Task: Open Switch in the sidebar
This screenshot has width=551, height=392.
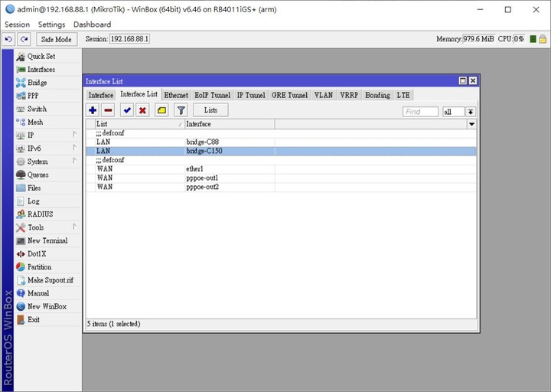Action: (47, 109)
